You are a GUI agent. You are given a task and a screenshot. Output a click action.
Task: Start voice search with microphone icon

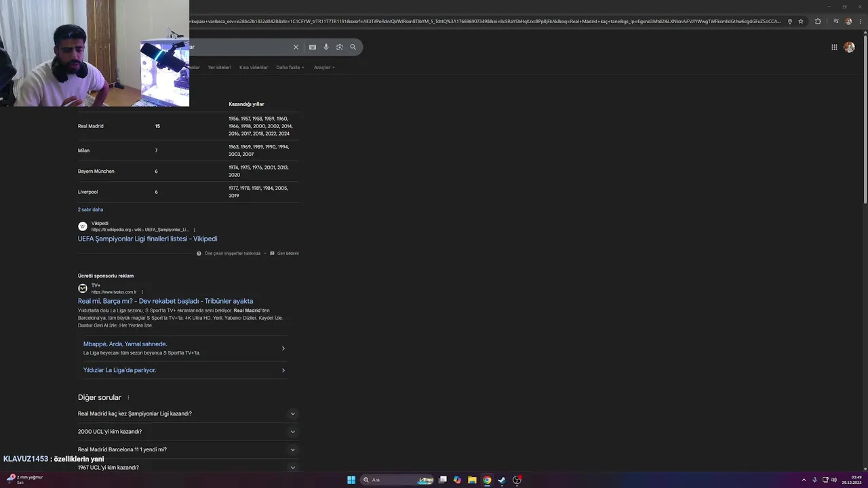coord(326,47)
